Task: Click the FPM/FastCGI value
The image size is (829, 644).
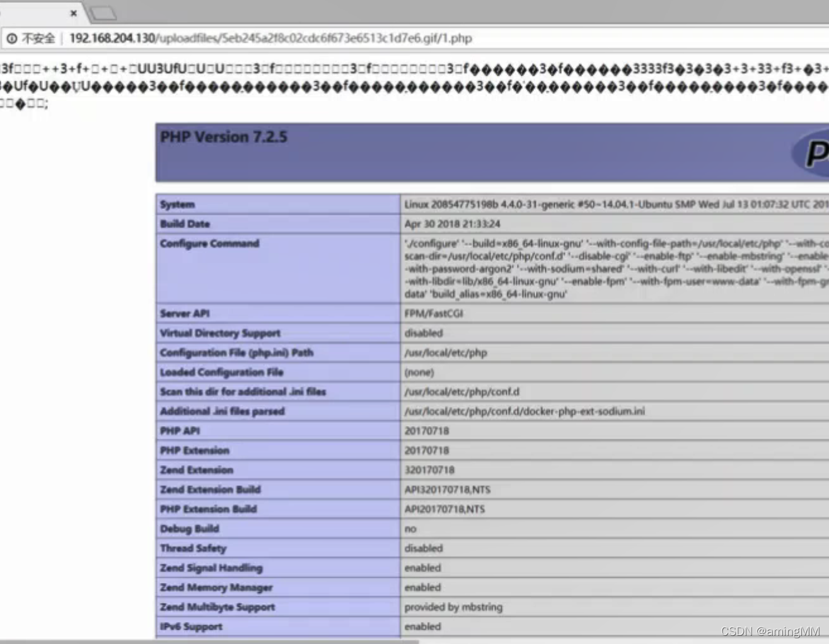Action: pyautogui.click(x=434, y=313)
